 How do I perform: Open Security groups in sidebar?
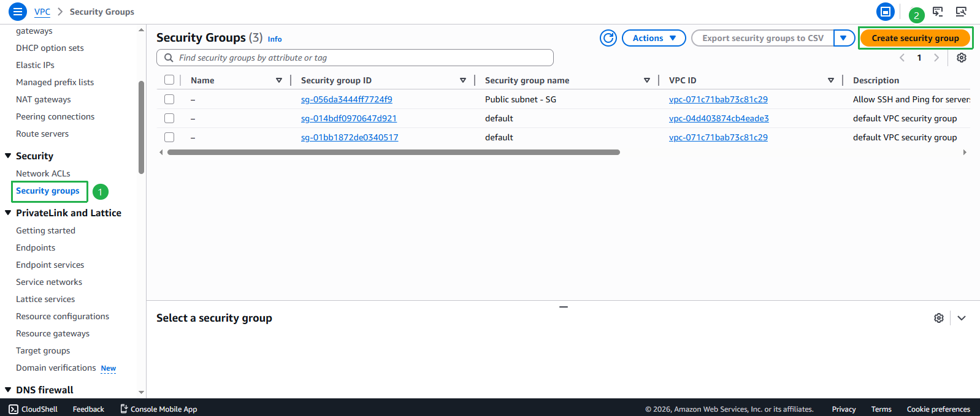tap(48, 191)
